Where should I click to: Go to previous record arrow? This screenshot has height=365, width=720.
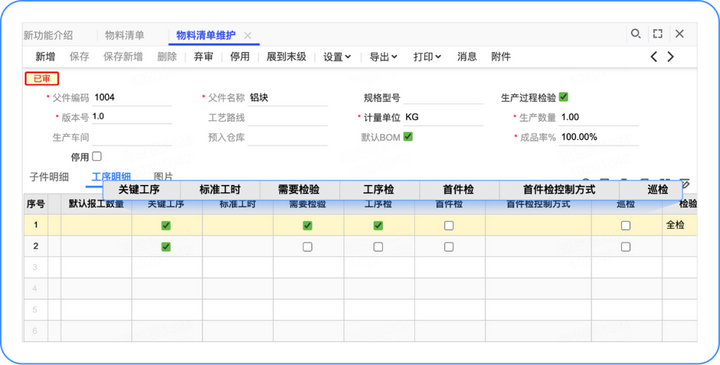[654, 57]
